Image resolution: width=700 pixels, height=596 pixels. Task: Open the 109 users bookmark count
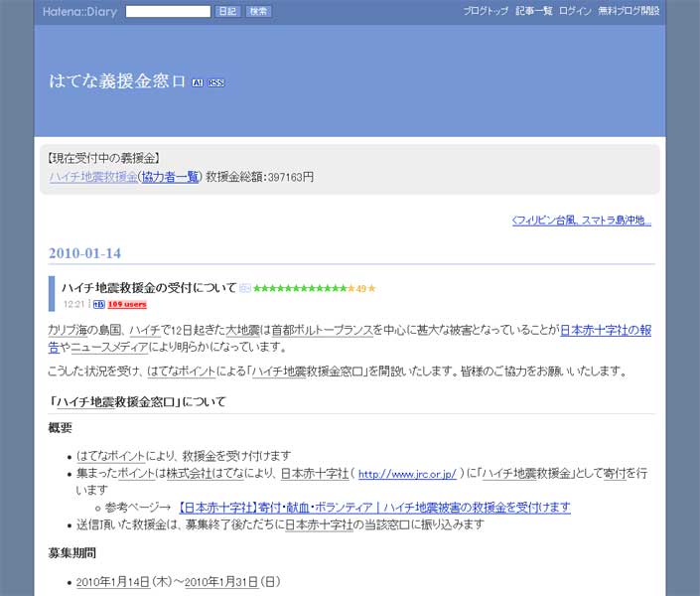coord(127,305)
